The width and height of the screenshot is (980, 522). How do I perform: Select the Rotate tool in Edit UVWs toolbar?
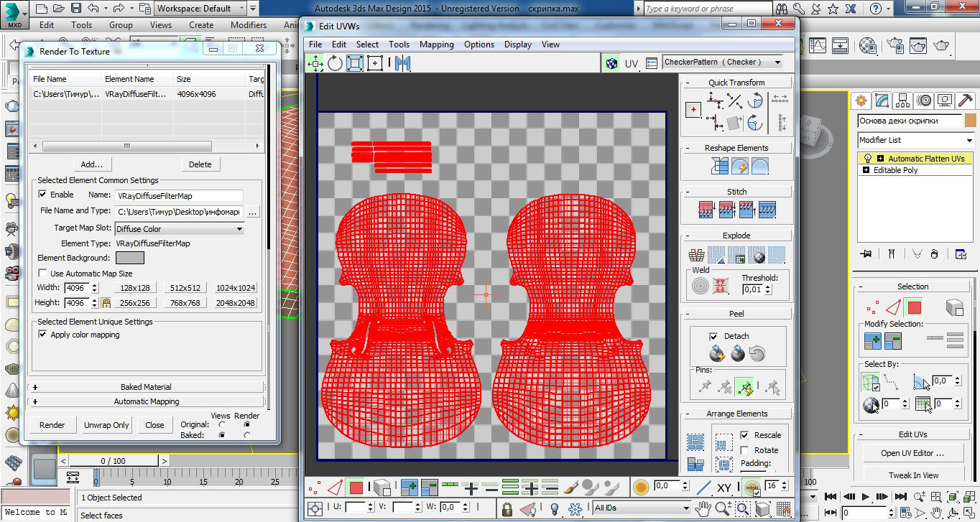click(x=335, y=63)
